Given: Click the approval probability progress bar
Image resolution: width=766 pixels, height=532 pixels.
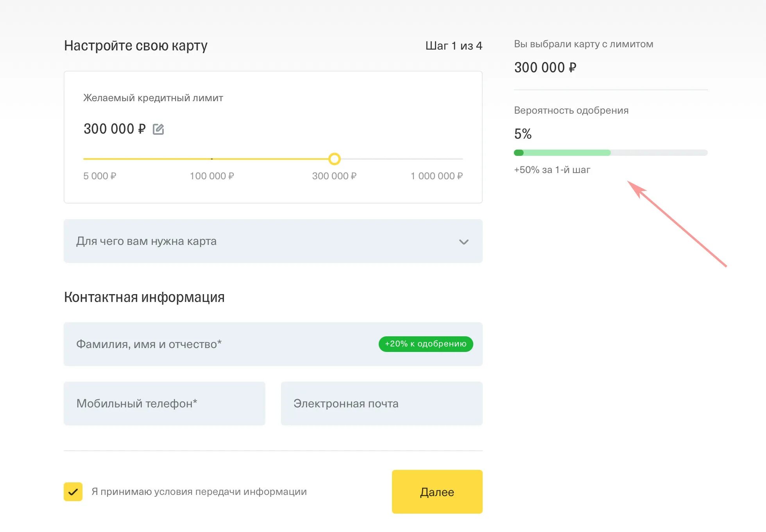Looking at the screenshot, I should click(610, 153).
